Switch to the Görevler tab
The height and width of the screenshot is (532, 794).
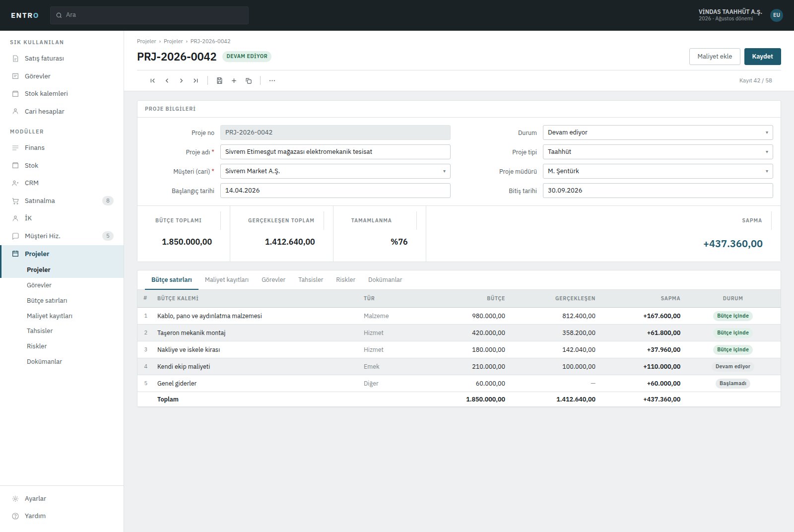click(x=273, y=280)
